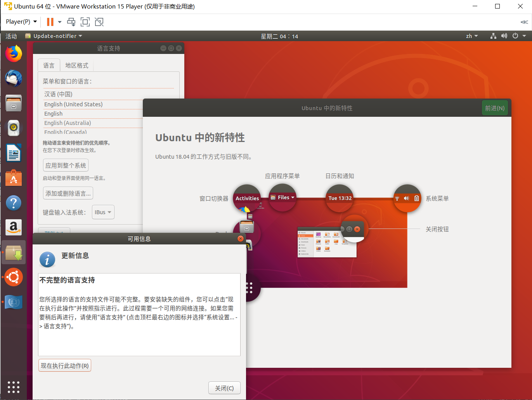Click the 日历和通知 label
The image size is (532, 400).
coord(340,176)
